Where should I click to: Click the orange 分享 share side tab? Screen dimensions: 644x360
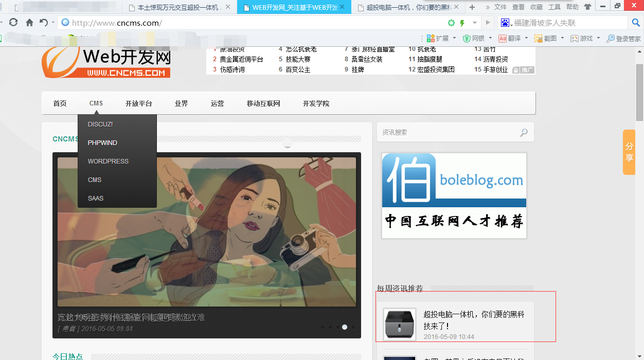point(629,152)
